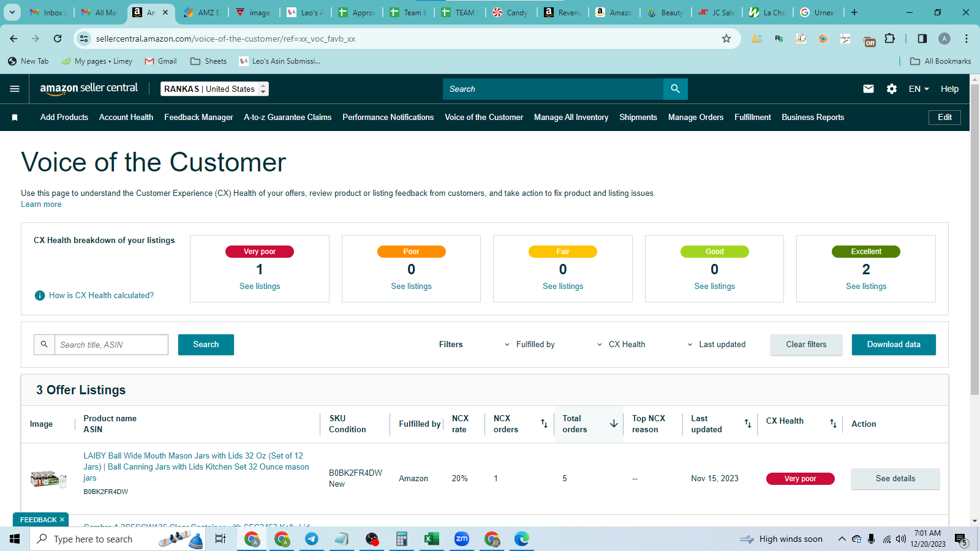The image size is (980, 551).
Task: Click the Edit button in the navigation bar
Action: [945, 118]
